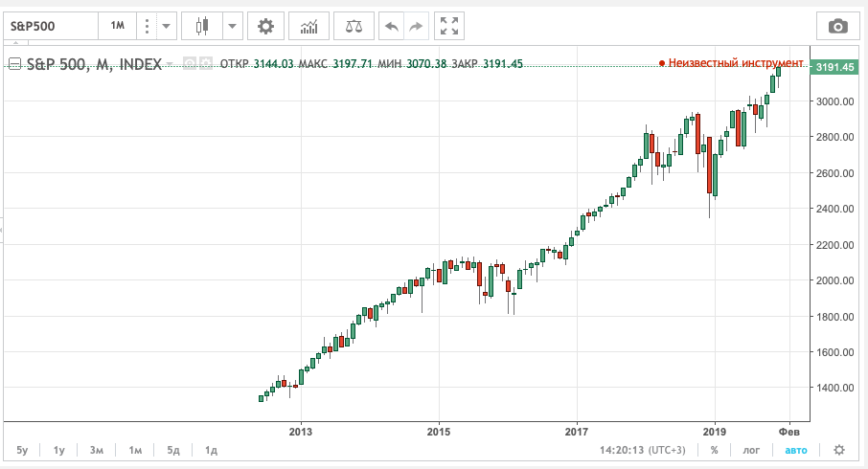Click the undo arrow icon

(392, 26)
